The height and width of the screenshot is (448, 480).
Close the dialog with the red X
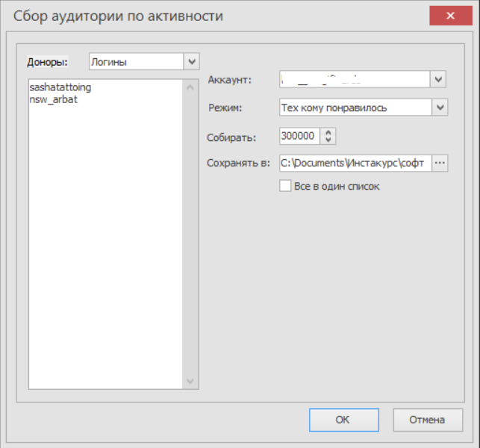point(451,16)
